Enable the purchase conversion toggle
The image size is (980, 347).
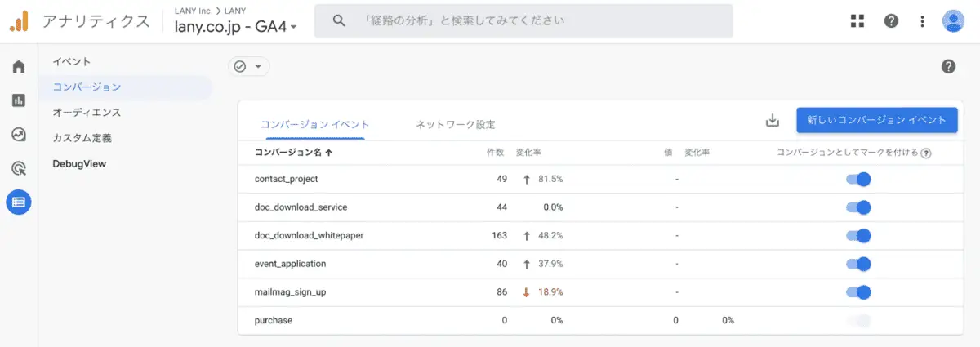coord(858,321)
